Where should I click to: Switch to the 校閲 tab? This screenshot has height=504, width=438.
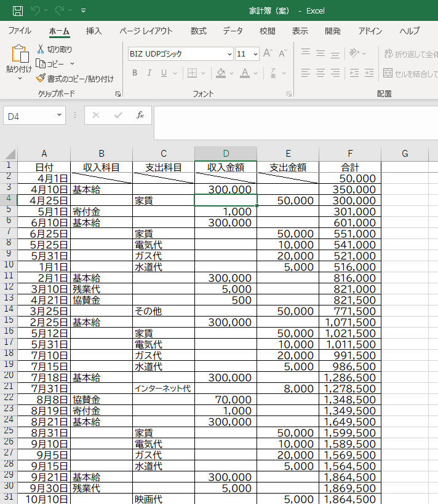point(268,31)
